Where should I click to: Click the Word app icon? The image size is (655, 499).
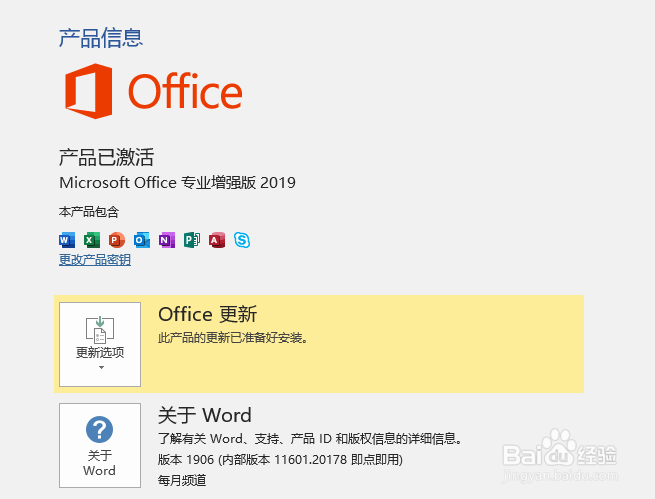[67, 240]
